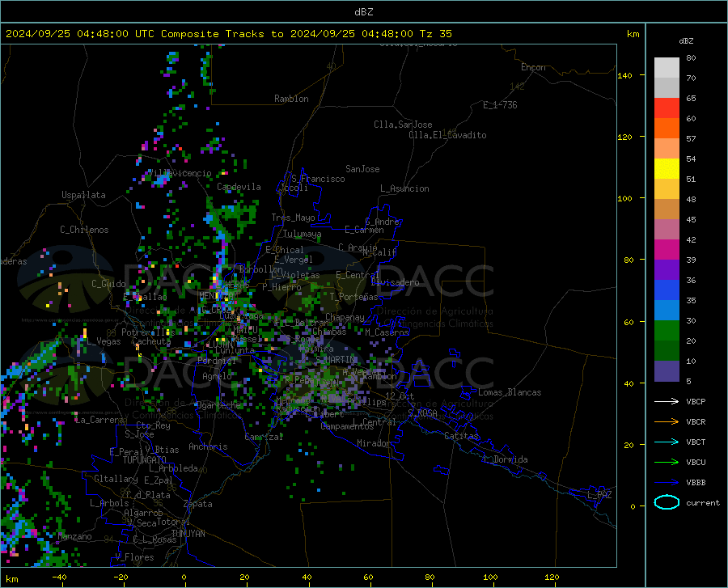
Task: Click the 'L_Asuncion' map label
Action: click(404, 188)
